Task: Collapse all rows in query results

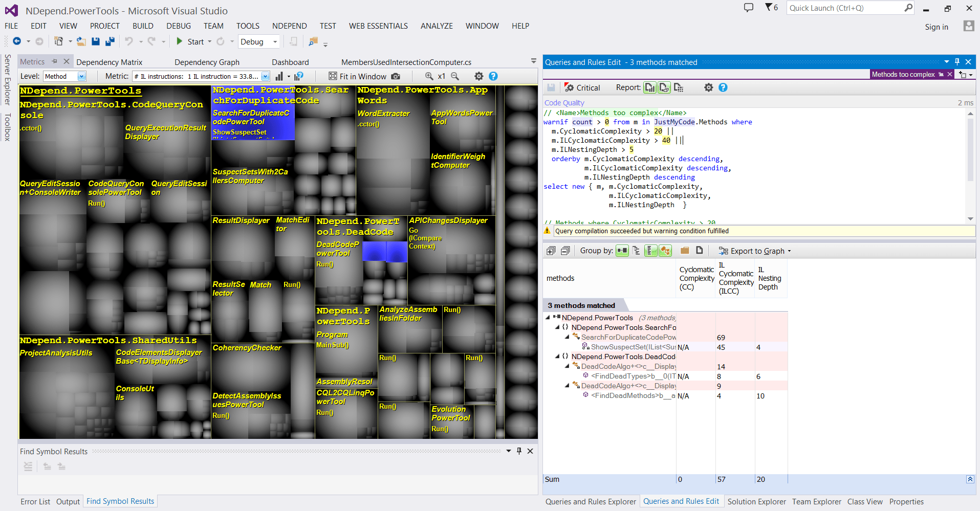Action: click(565, 251)
